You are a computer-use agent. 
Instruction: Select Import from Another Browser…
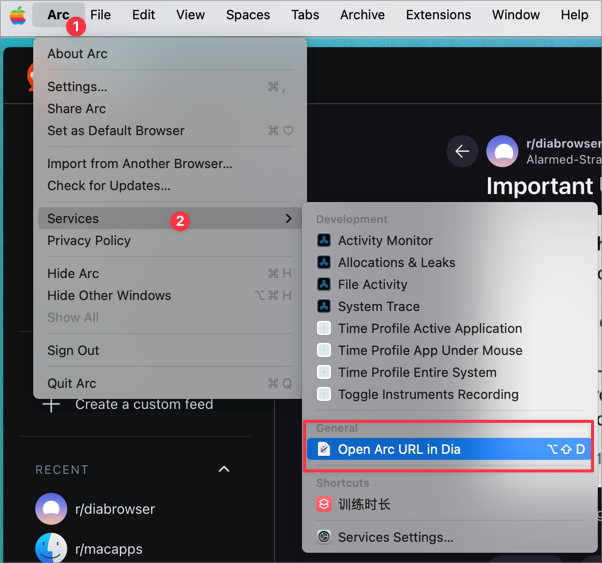(x=170, y=164)
